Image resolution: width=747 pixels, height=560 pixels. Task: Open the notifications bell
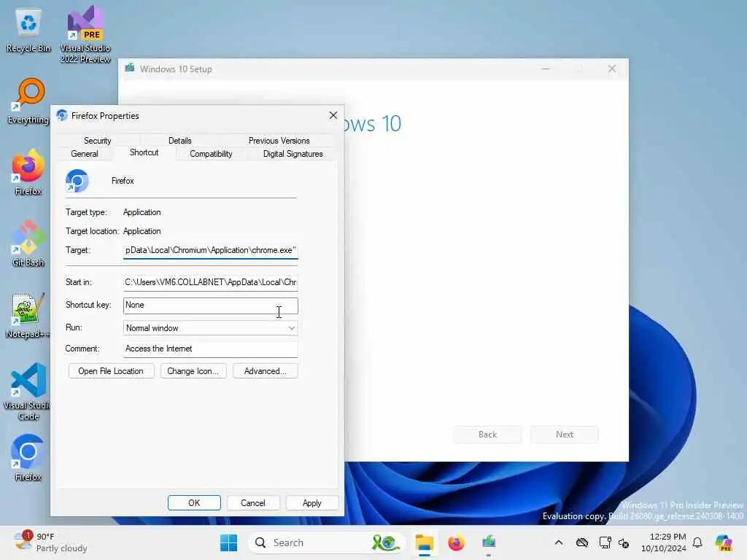(697, 542)
